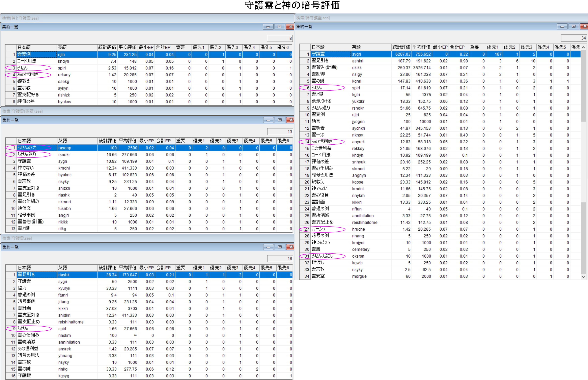Maximize the right-side 集約一覧 window
Image resolution: width=588 pixels, height=380 pixels.
click(x=574, y=26)
